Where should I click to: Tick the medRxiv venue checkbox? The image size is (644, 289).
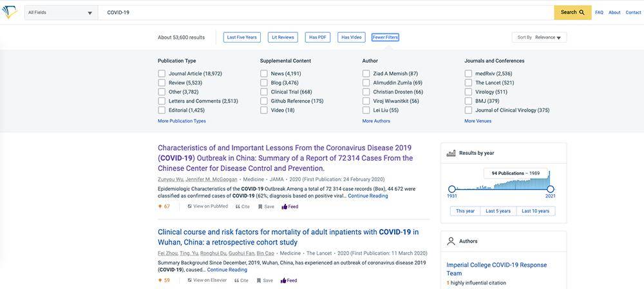click(x=468, y=74)
